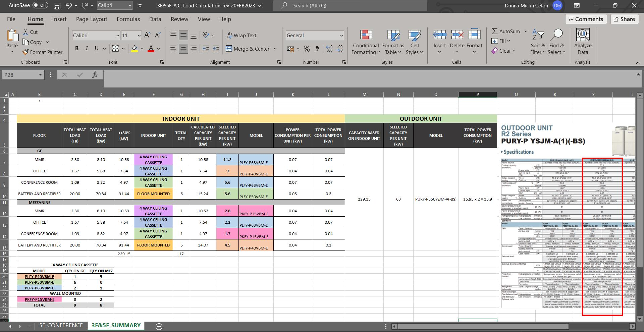The height and width of the screenshot is (332, 644).
Task: Open Format as Table gallery
Action: point(393,42)
